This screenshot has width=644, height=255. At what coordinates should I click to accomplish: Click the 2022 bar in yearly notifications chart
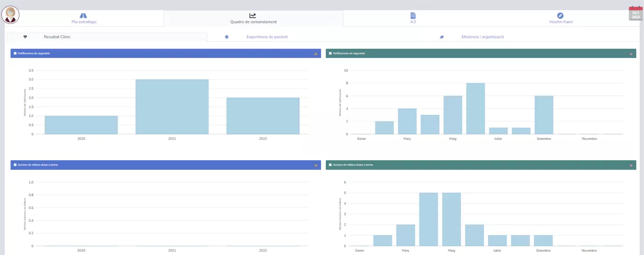263,116
